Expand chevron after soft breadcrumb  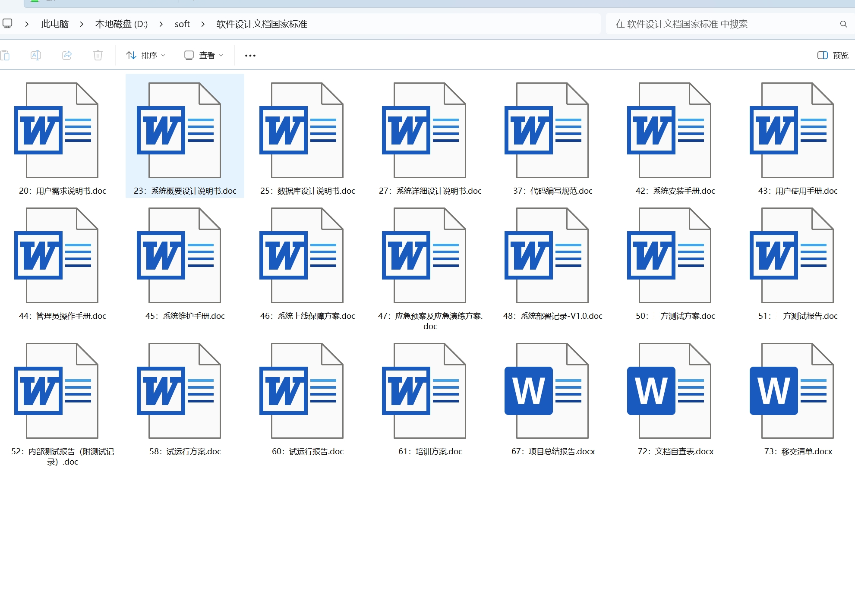pos(203,24)
